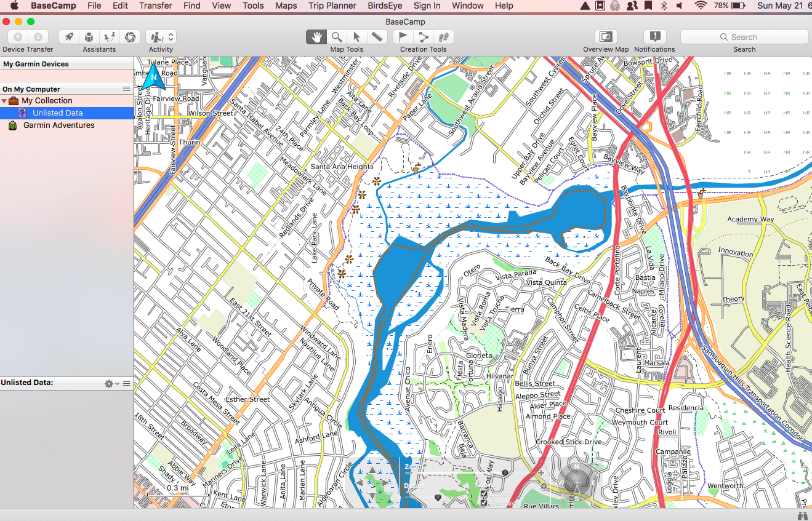Open the Notifications panel

[x=654, y=37]
